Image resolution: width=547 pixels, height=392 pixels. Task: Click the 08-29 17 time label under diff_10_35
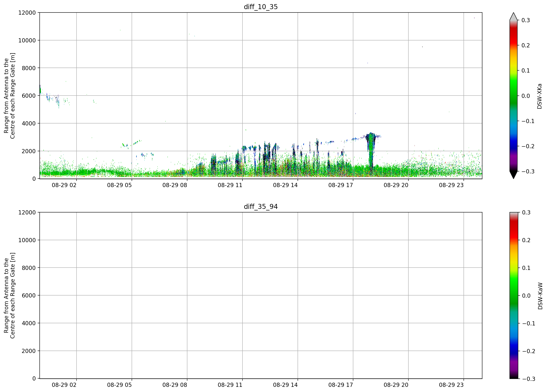[341, 185]
